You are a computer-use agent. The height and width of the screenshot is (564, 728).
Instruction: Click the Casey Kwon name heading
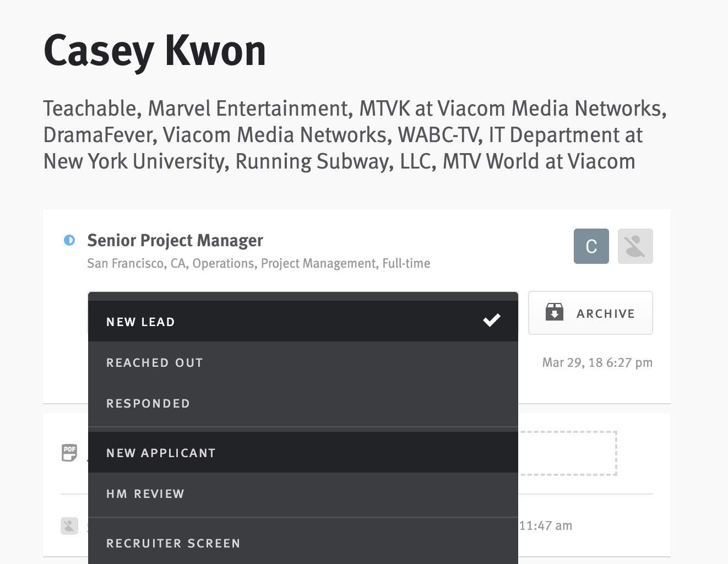point(155,51)
